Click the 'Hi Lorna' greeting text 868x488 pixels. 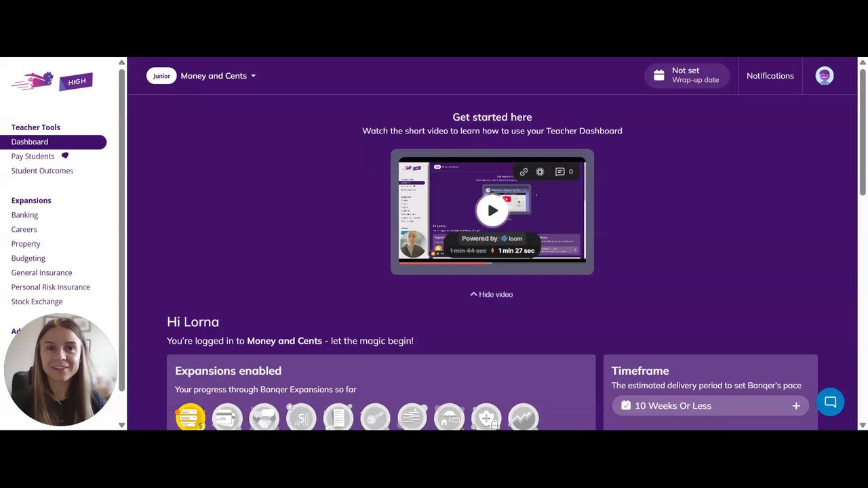pyautogui.click(x=193, y=322)
